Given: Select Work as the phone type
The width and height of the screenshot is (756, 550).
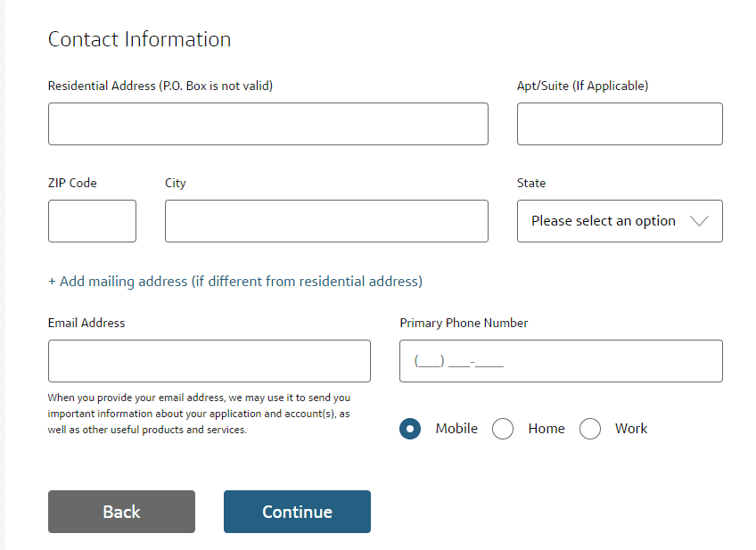Looking at the screenshot, I should tap(590, 429).
